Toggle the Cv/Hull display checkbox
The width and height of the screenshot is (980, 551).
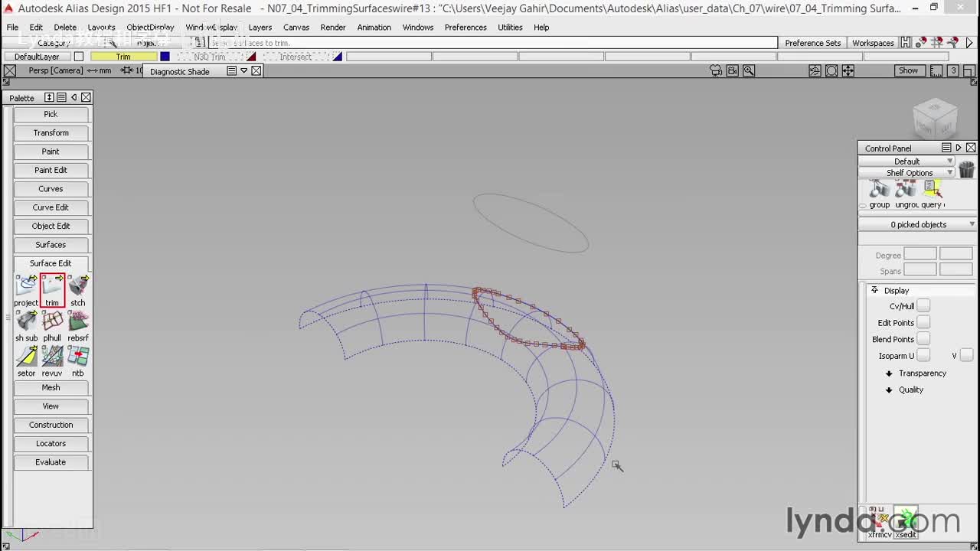[x=923, y=306]
